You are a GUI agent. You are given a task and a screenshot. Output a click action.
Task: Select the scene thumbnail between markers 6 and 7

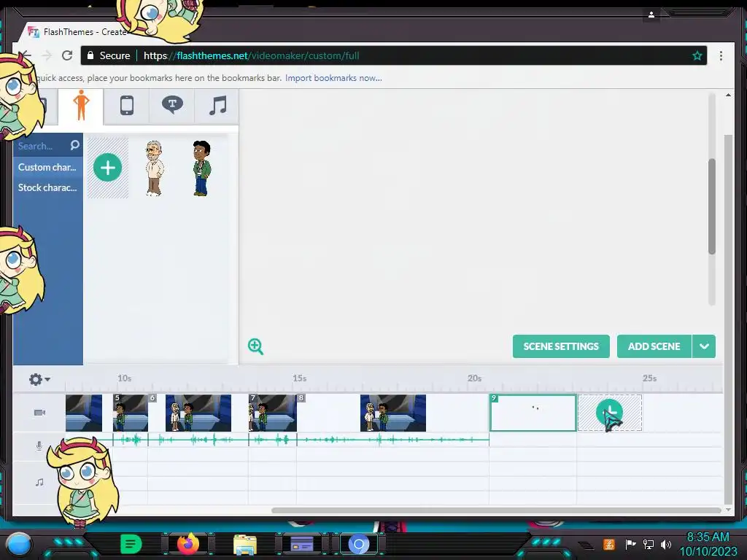[x=198, y=413]
